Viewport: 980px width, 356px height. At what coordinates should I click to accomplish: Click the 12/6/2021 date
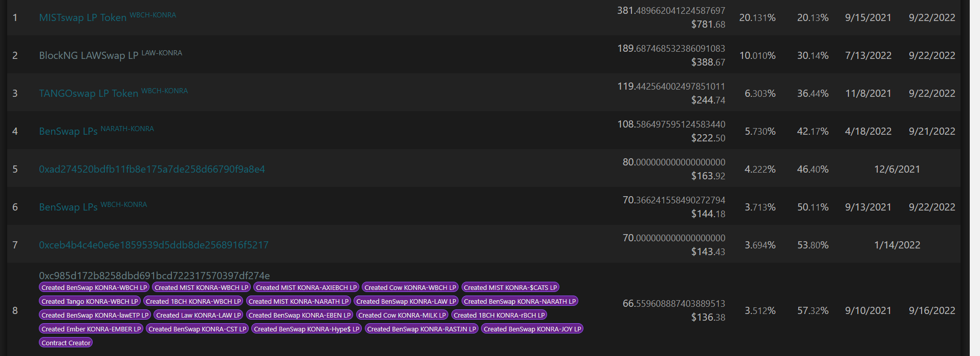click(x=897, y=169)
